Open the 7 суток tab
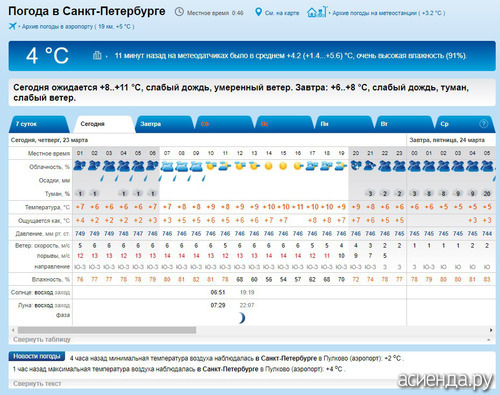500x395 pixels. [38, 124]
